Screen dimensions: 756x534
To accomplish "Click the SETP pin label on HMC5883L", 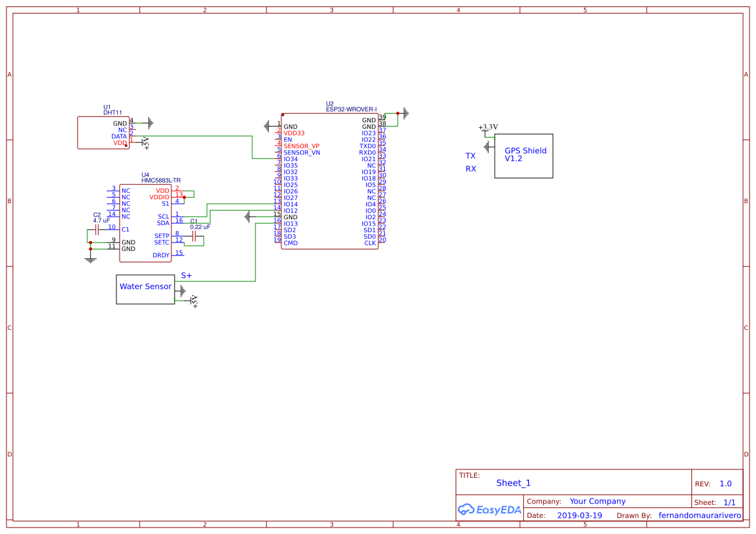I will click(162, 236).
